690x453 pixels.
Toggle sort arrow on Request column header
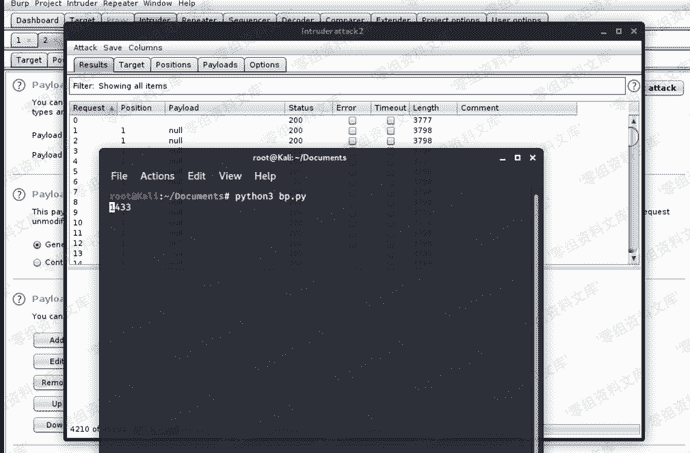[111, 108]
